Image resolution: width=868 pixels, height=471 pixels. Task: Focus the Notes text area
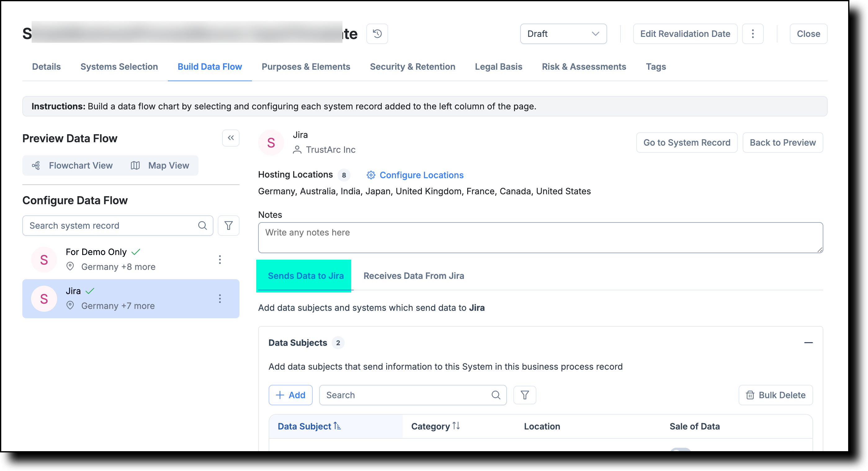(x=540, y=237)
